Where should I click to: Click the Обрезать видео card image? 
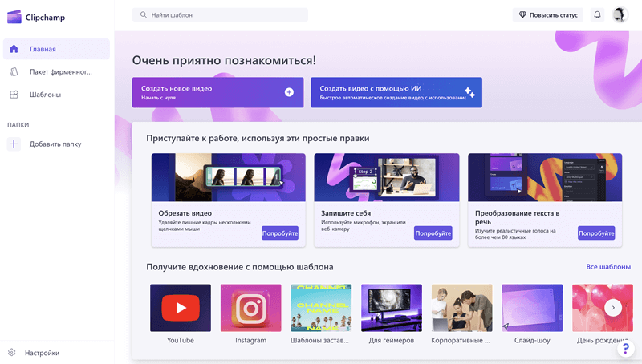click(x=229, y=177)
